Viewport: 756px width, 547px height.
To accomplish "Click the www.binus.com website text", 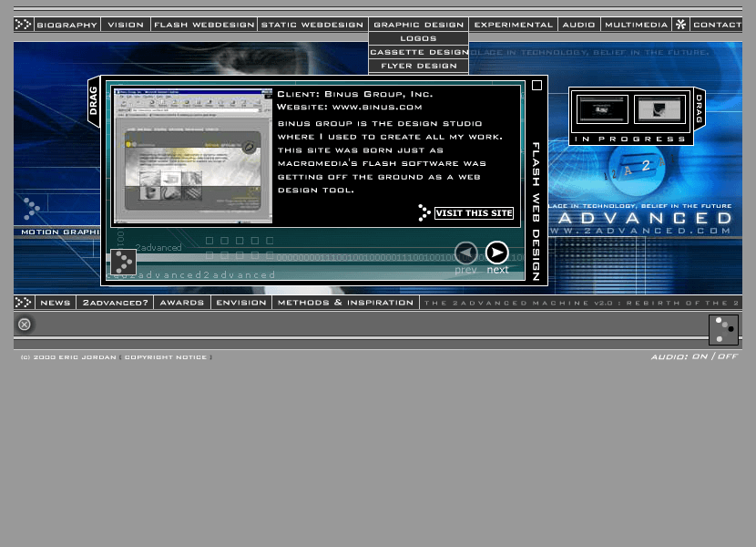I will [x=377, y=108].
